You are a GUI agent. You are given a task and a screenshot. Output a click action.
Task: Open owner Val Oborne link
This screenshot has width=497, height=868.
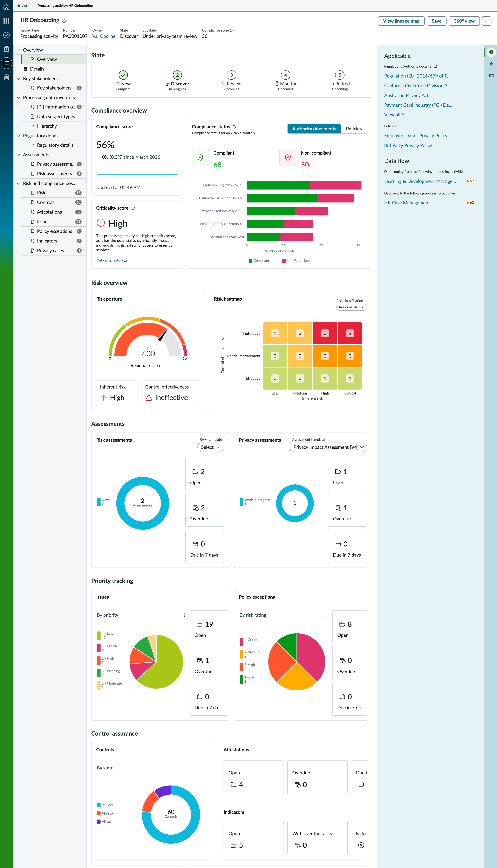(104, 36)
